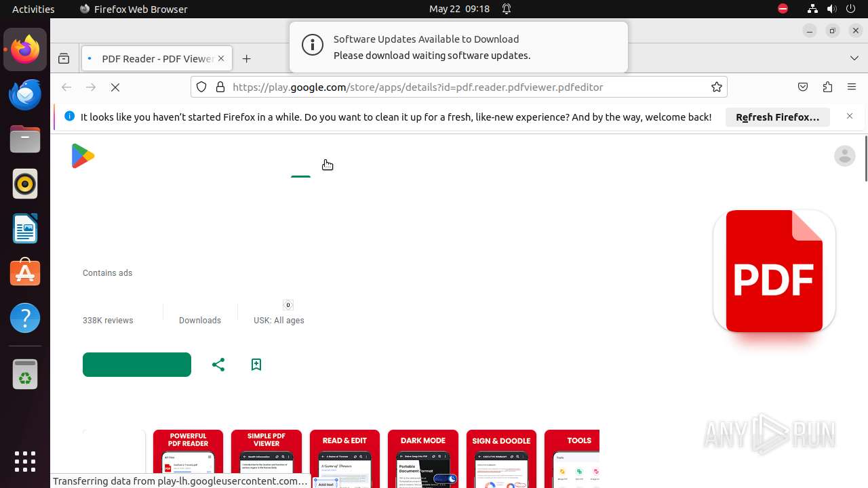868x488 pixels.
Task: View the Simple PDF Viewer screenshot
Action: (x=267, y=459)
